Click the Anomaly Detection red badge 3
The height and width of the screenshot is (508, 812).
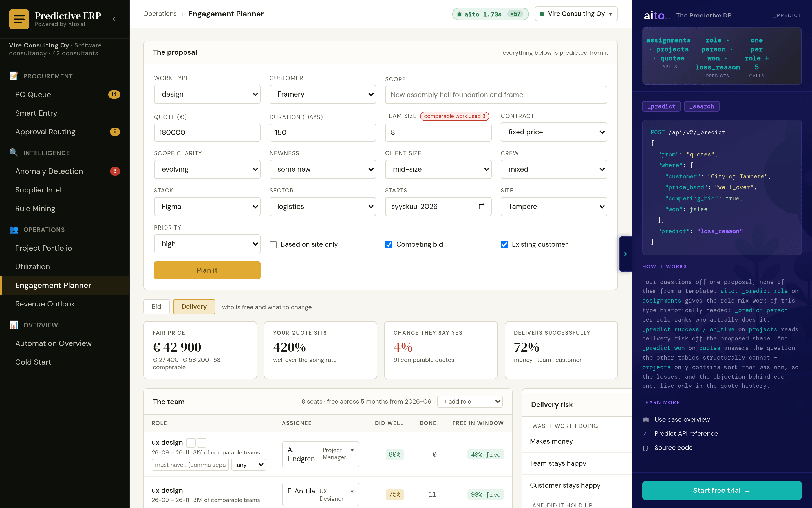coord(115,171)
